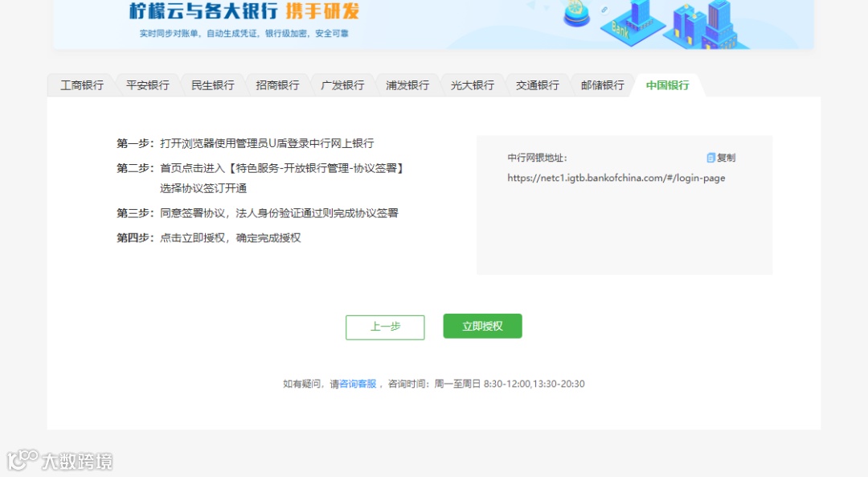Image resolution: width=868 pixels, height=477 pixels.
Task: Click the 第四步 点击立即授权 instruction line
Action: coord(209,238)
